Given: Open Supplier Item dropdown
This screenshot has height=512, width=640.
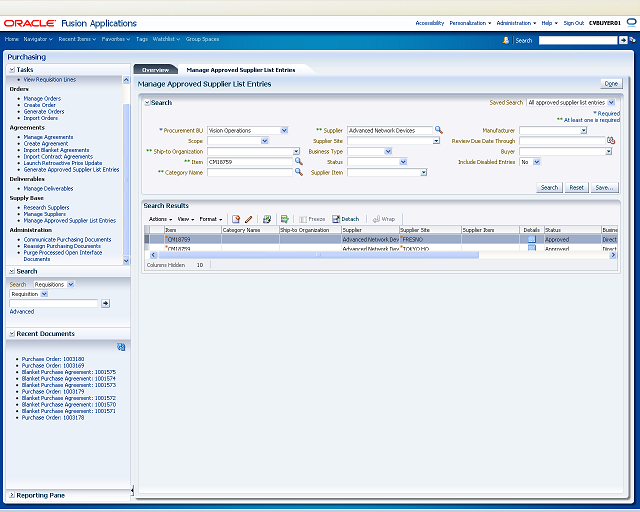Looking at the screenshot, I should coord(424,173).
